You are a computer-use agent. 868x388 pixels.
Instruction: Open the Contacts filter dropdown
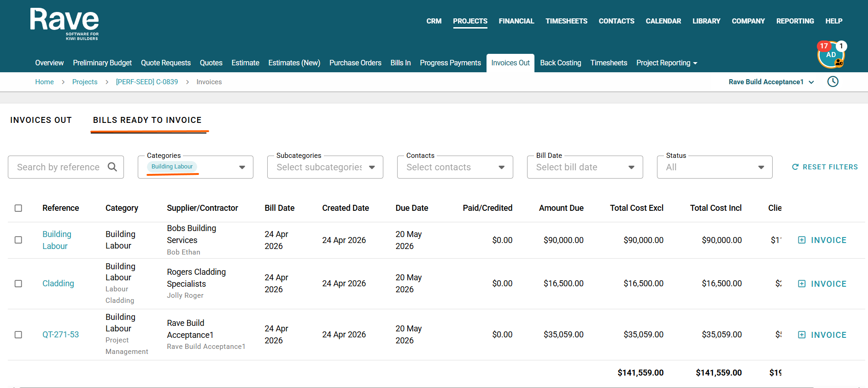tap(455, 167)
